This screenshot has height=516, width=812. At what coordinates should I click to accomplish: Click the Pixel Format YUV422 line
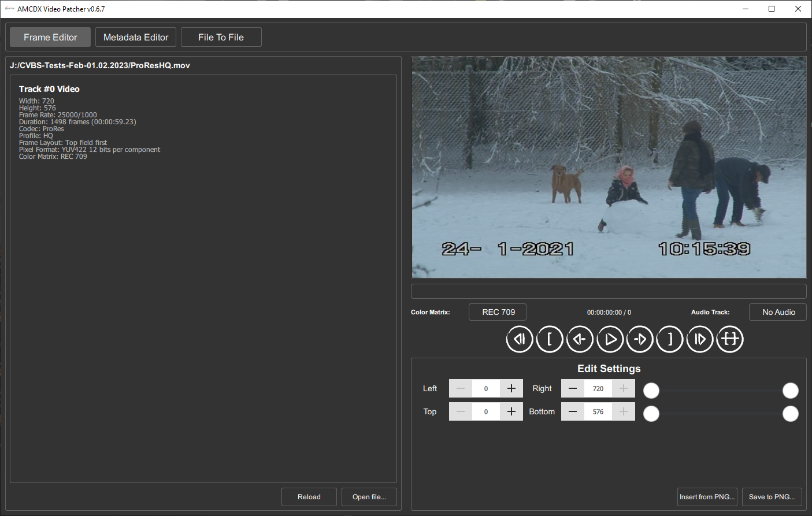click(90, 150)
